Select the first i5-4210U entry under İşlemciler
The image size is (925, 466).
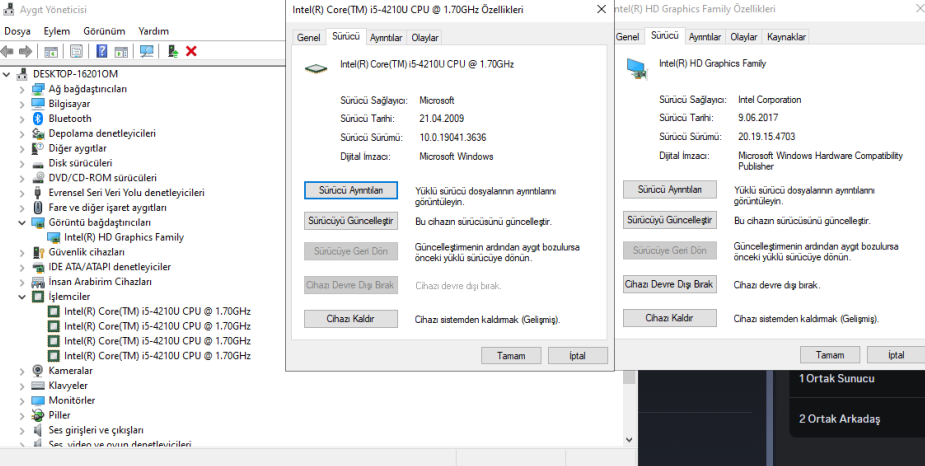(x=157, y=311)
